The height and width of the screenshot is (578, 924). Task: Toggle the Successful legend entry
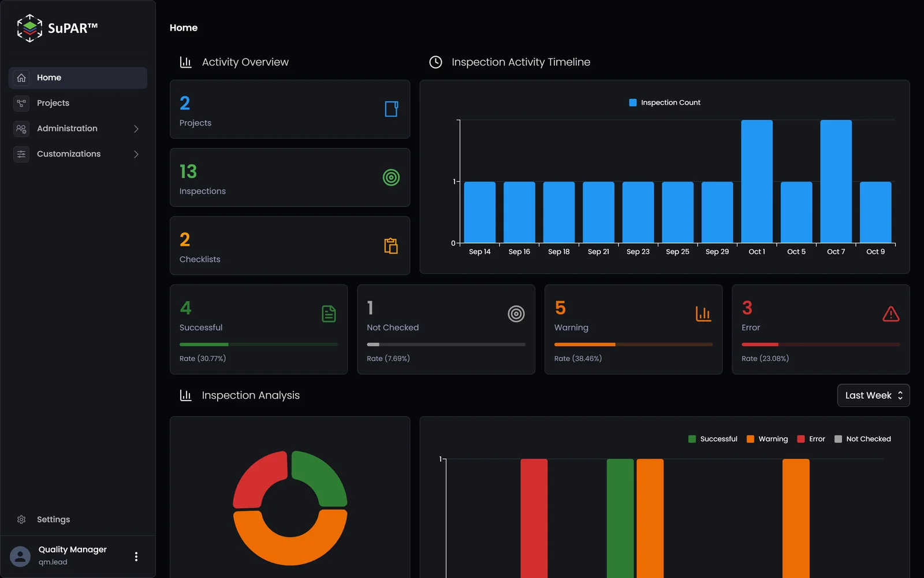[713, 439]
